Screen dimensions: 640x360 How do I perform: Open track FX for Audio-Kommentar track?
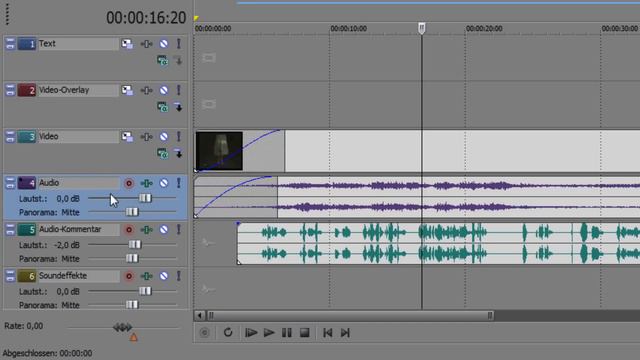point(147,230)
